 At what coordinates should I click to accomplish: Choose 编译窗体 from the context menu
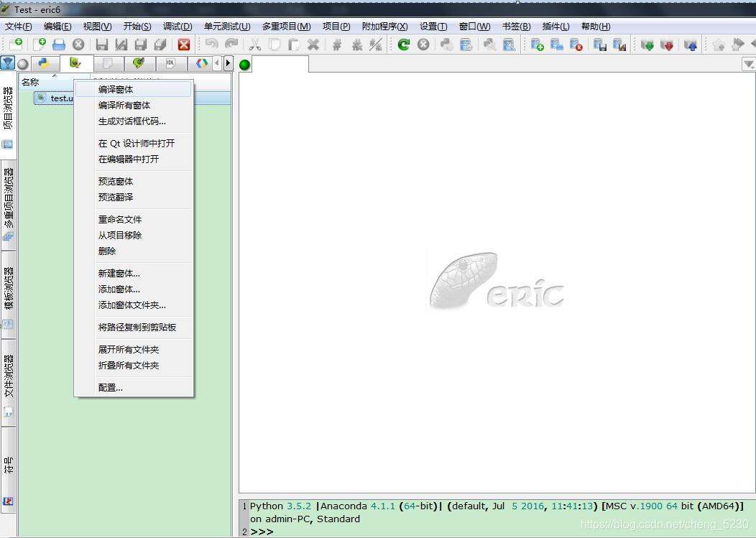[134, 89]
